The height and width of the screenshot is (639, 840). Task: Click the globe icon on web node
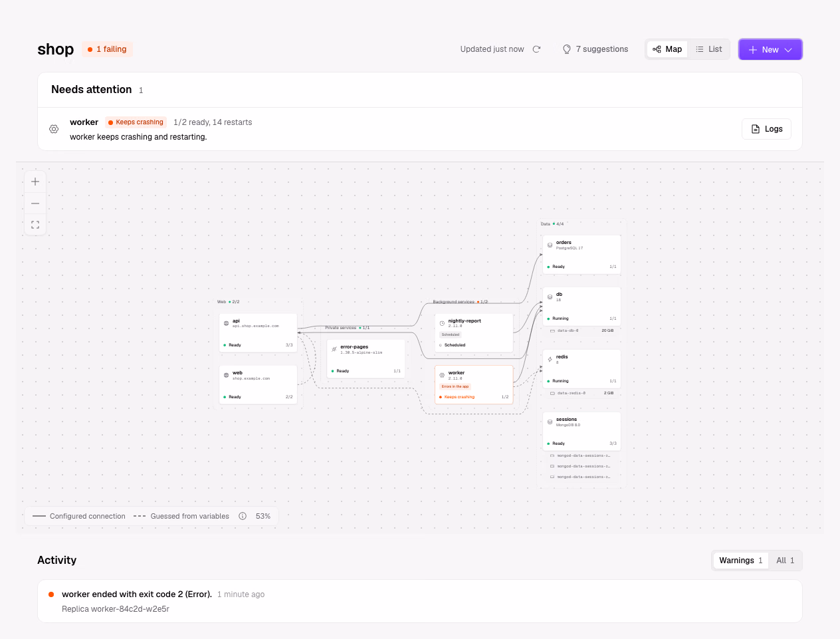coord(226,375)
